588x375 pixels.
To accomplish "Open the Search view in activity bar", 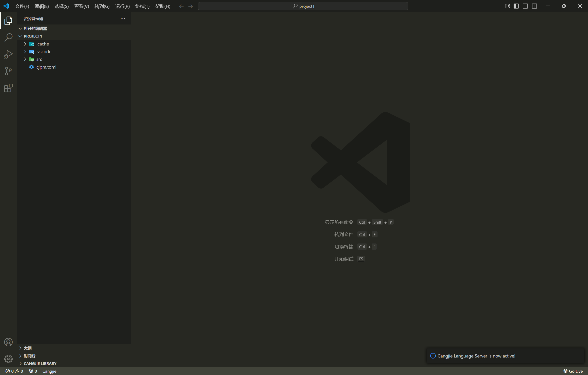I will click(8, 37).
